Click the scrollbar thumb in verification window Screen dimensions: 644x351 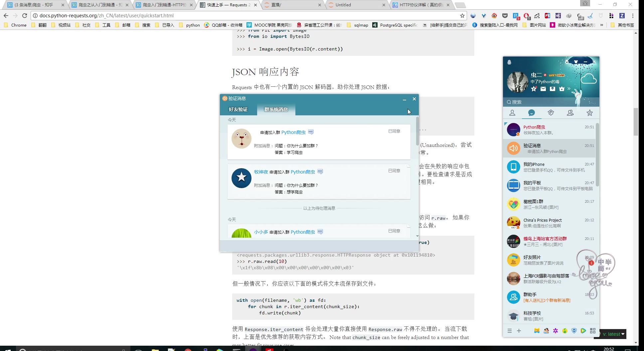point(417,131)
